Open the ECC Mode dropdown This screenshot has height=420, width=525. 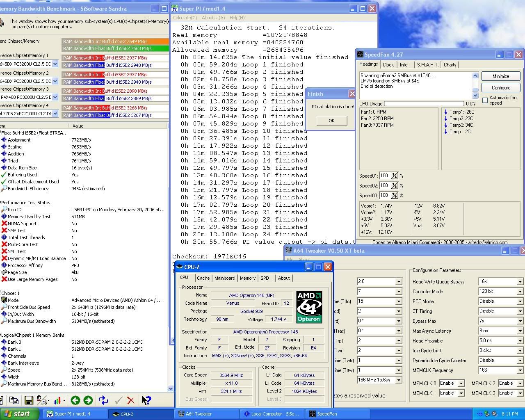(x=520, y=301)
